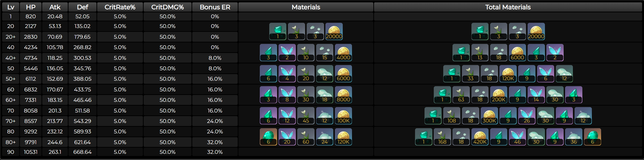This screenshot has width=644, height=160.
Task: Click the Atk column header
Action: tap(55, 7)
